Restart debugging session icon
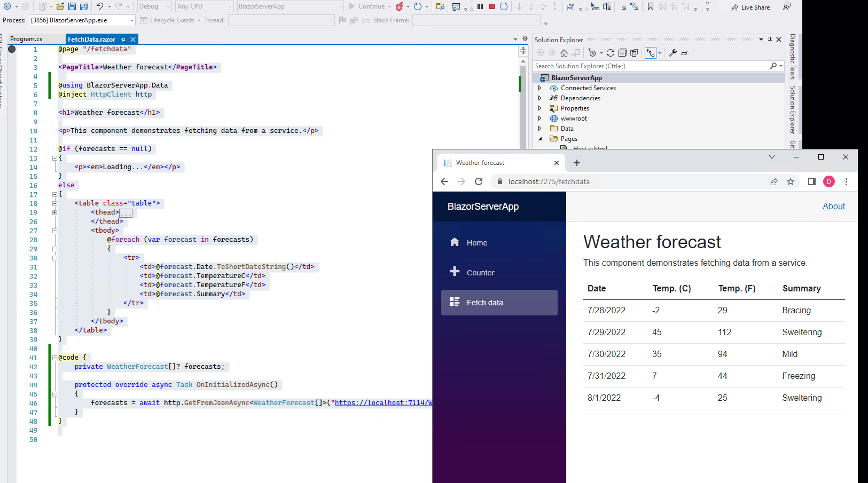This screenshot has width=868, height=483. (x=504, y=6)
